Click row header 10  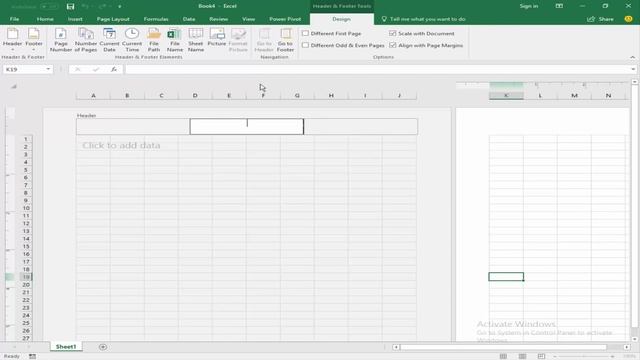(26, 208)
